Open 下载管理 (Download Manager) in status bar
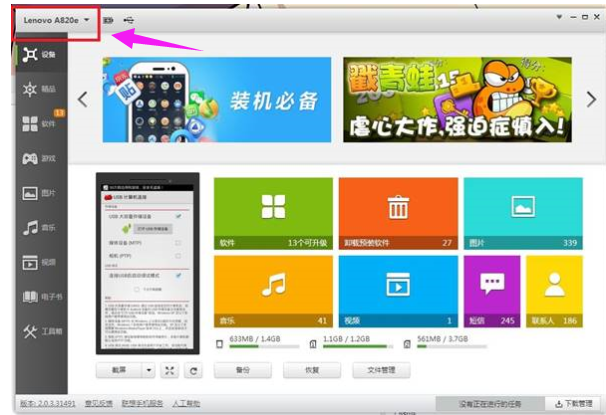Screen dimensions: 606x415 point(572,404)
